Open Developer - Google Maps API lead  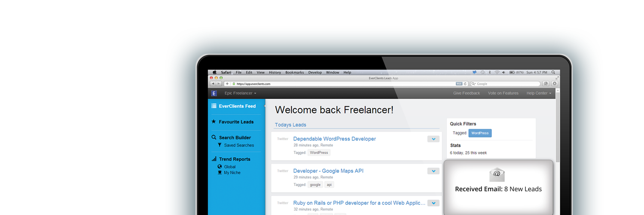[328, 171]
